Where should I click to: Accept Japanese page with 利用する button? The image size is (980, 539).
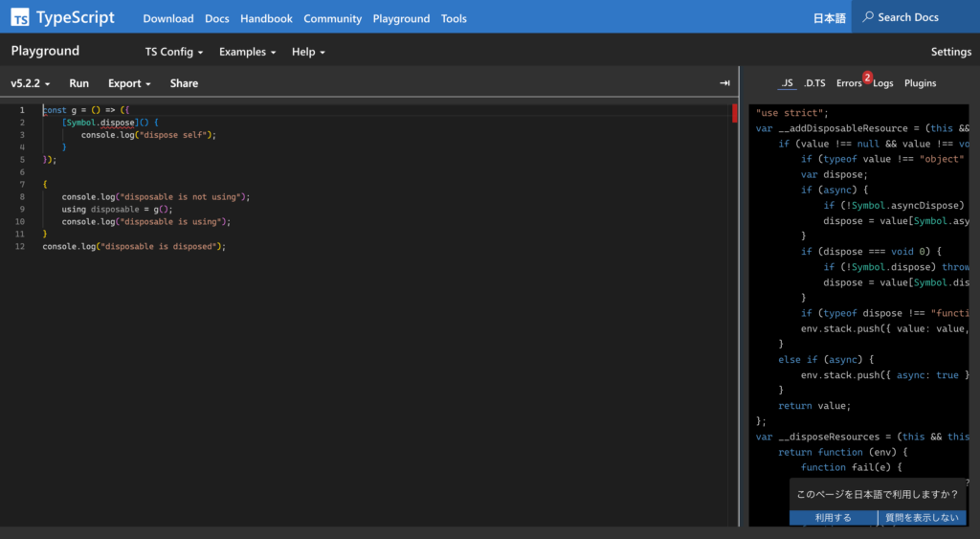pyautogui.click(x=833, y=518)
